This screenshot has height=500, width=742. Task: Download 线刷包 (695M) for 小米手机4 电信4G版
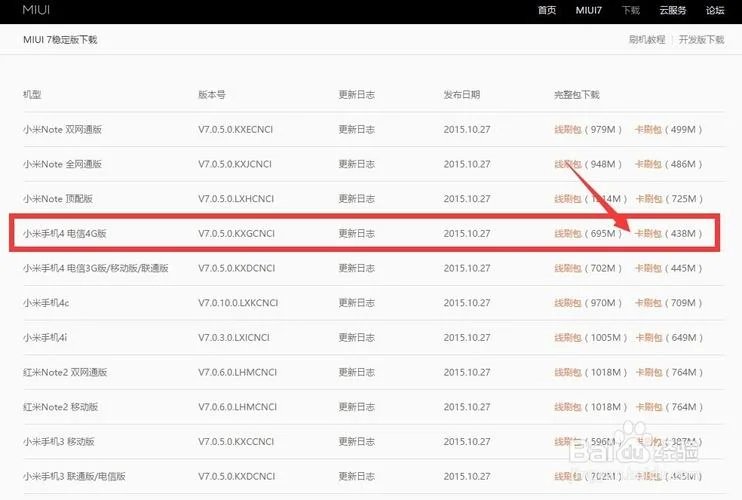567,234
